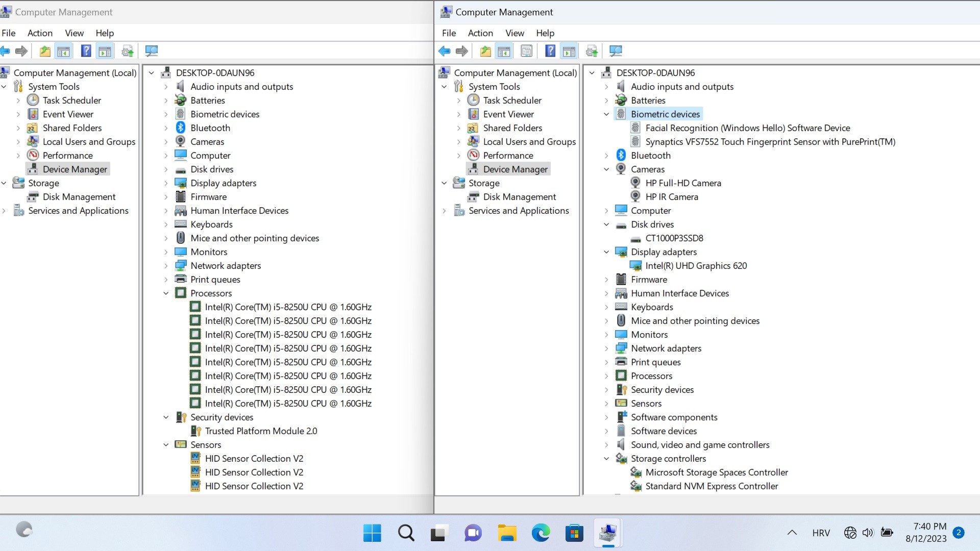Select Shared Folders in left window
The height and width of the screenshot is (551, 980).
click(x=72, y=128)
